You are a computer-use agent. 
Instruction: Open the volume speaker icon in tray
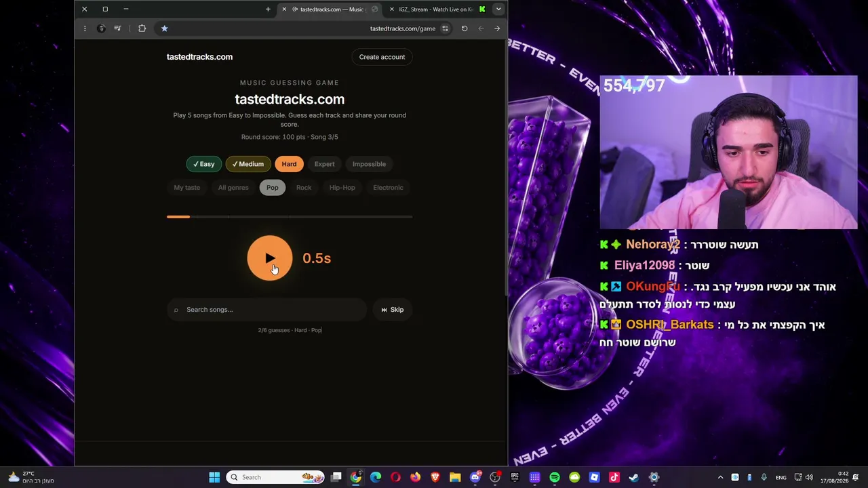(809, 477)
